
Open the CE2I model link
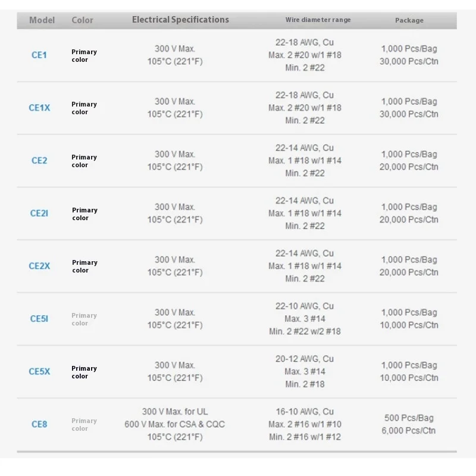point(39,213)
